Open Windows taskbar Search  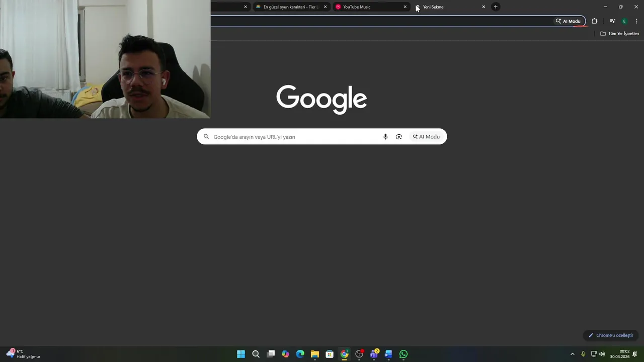click(x=256, y=354)
